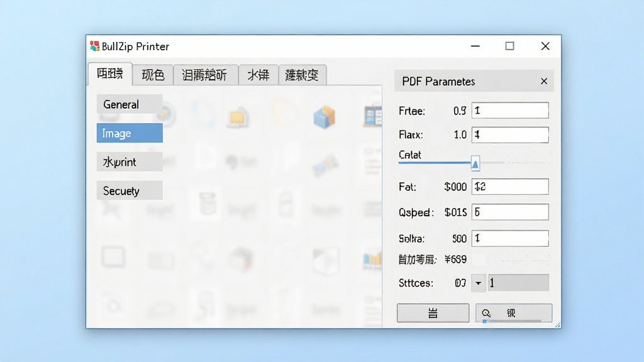The image size is (644, 362).
Task: Maximize the BullZip Printer window
Action: 509,46
